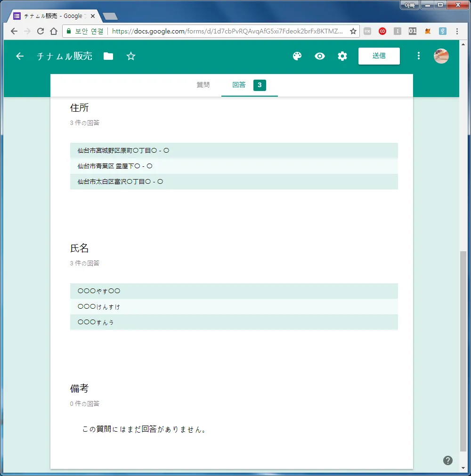The height and width of the screenshot is (476, 471).
Task: Click the 01 extension icon
Action: coord(413,31)
